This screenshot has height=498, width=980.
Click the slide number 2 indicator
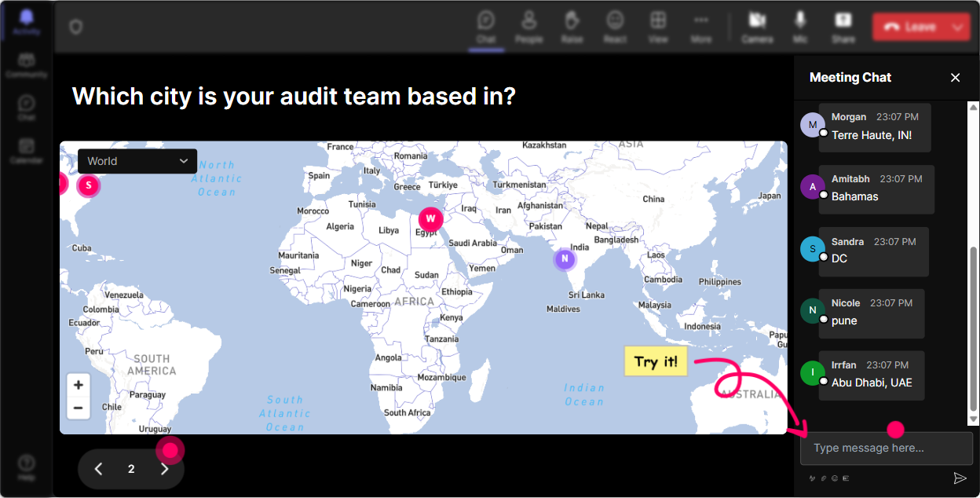point(131,469)
